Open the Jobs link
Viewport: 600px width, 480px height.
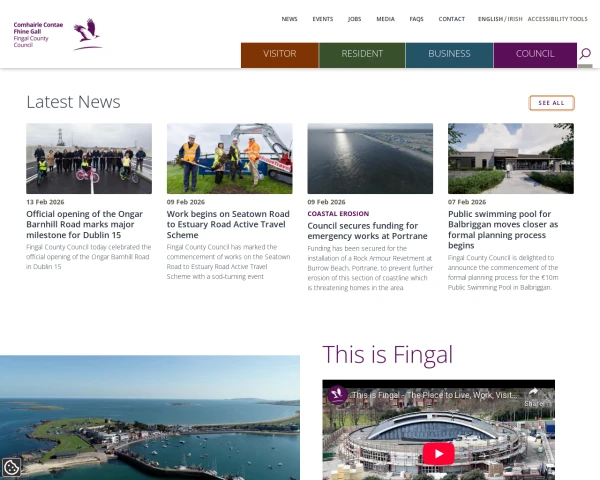[354, 19]
